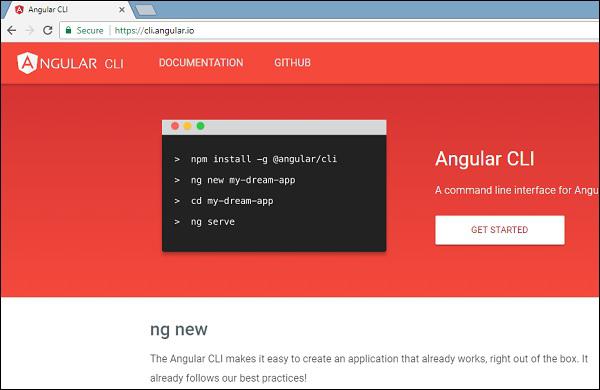The width and height of the screenshot is (600, 390).
Task: Click the GET STARTED button
Action: 499,230
